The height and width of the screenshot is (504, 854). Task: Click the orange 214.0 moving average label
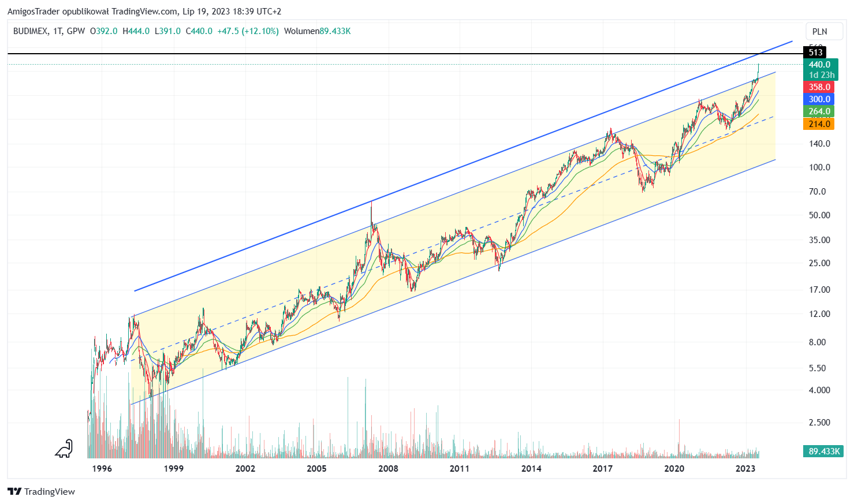pyautogui.click(x=819, y=124)
